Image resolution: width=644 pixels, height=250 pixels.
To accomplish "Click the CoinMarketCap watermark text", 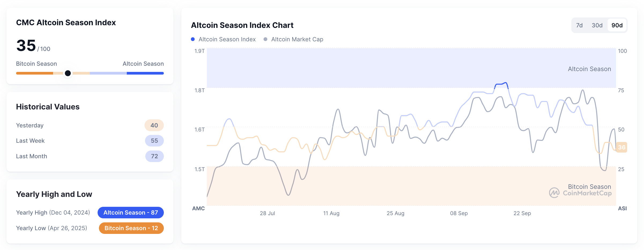I will click(587, 193).
